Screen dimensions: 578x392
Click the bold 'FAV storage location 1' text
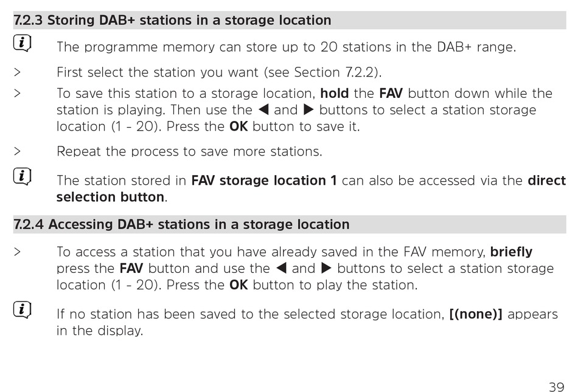264,181
